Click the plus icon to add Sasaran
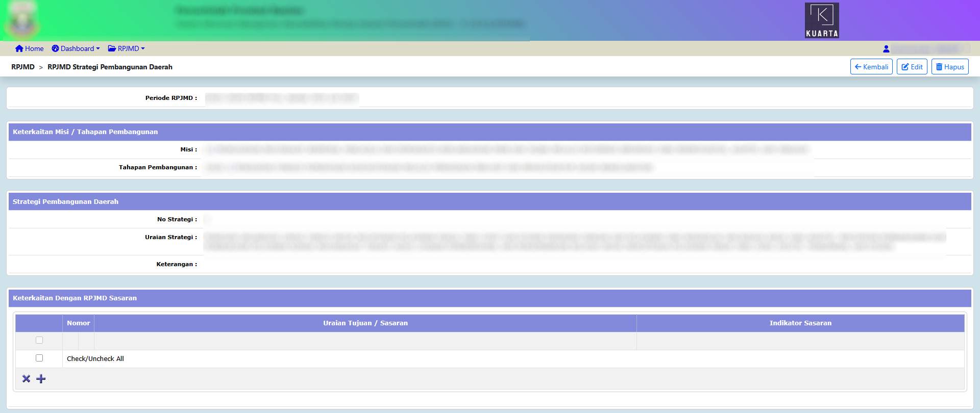Image resolution: width=980 pixels, height=413 pixels. 41,379
